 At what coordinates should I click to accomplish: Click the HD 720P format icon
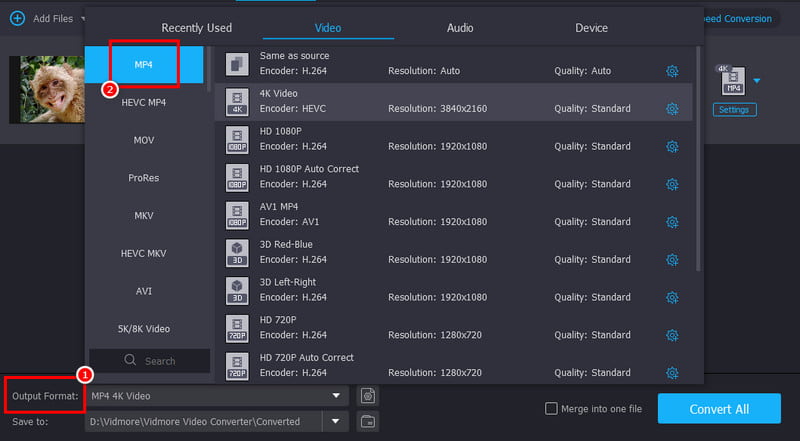[x=237, y=328]
